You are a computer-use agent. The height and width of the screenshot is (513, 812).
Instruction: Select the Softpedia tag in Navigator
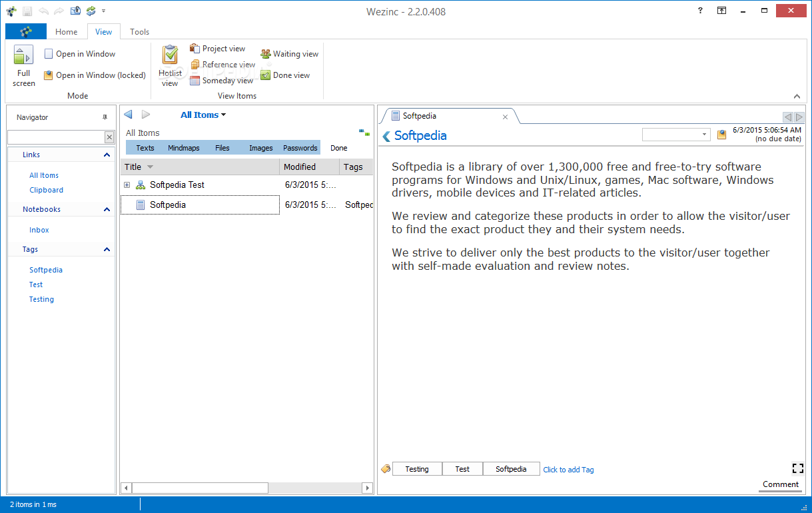coord(46,270)
